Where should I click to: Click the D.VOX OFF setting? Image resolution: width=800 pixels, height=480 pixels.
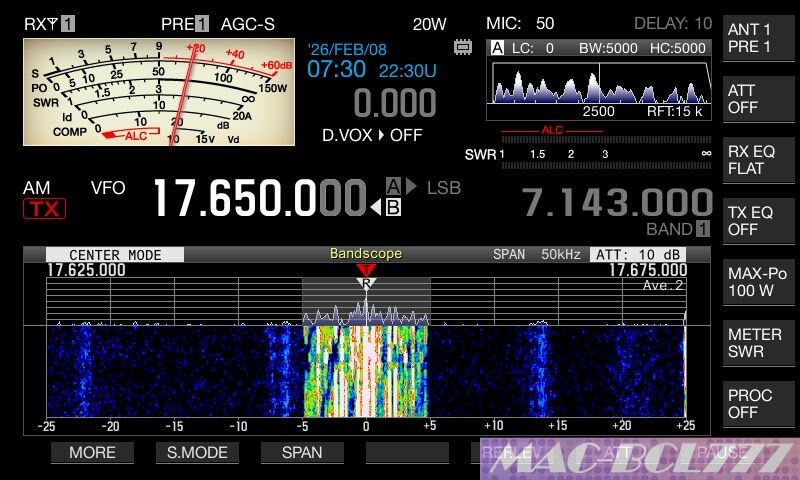(372, 135)
